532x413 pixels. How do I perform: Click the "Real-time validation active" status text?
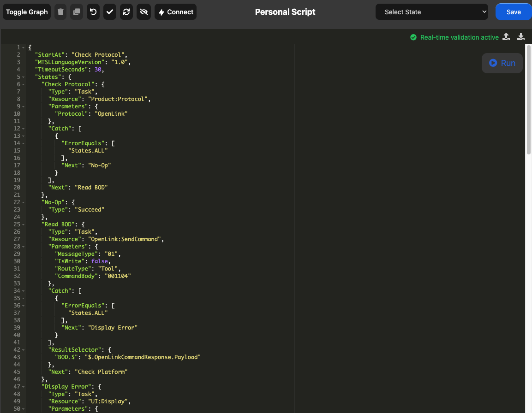(x=460, y=37)
